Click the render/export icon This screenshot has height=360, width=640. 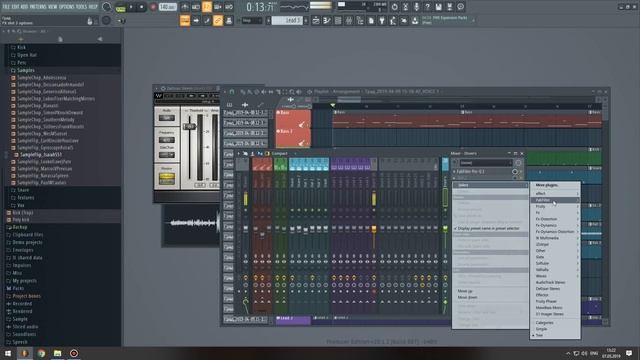coord(449,7)
